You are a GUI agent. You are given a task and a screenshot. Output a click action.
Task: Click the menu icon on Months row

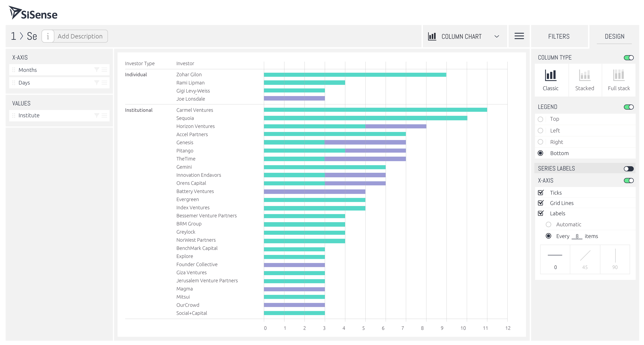(104, 70)
